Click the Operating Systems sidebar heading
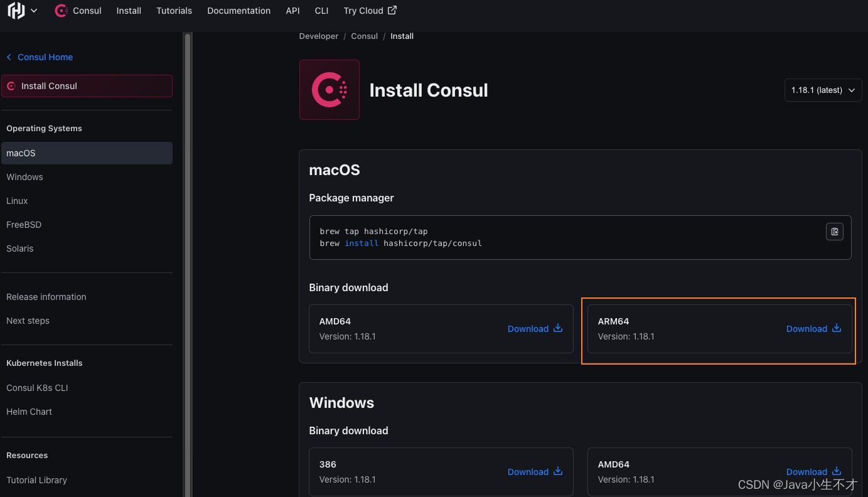The height and width of the screenshot is (497, 868). 44,129
